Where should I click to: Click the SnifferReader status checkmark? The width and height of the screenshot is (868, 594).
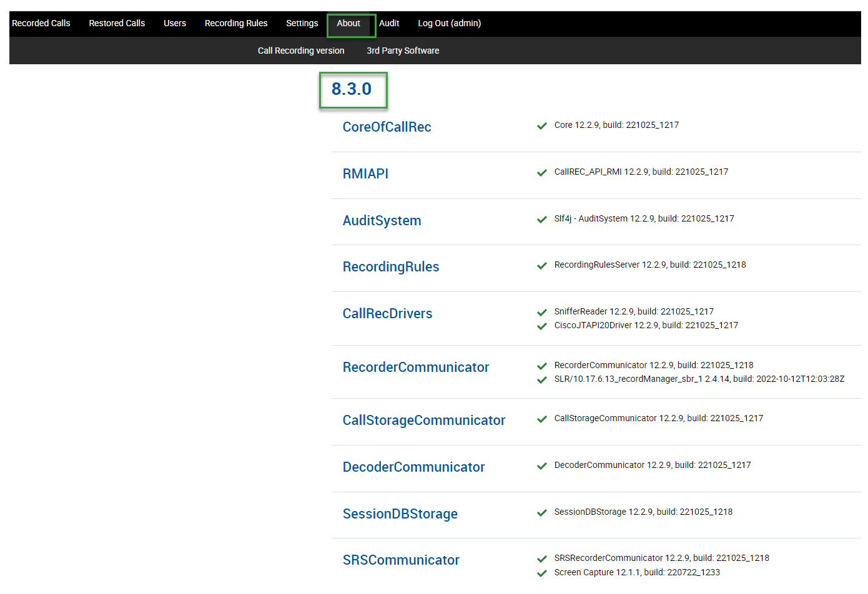[542, 313]
